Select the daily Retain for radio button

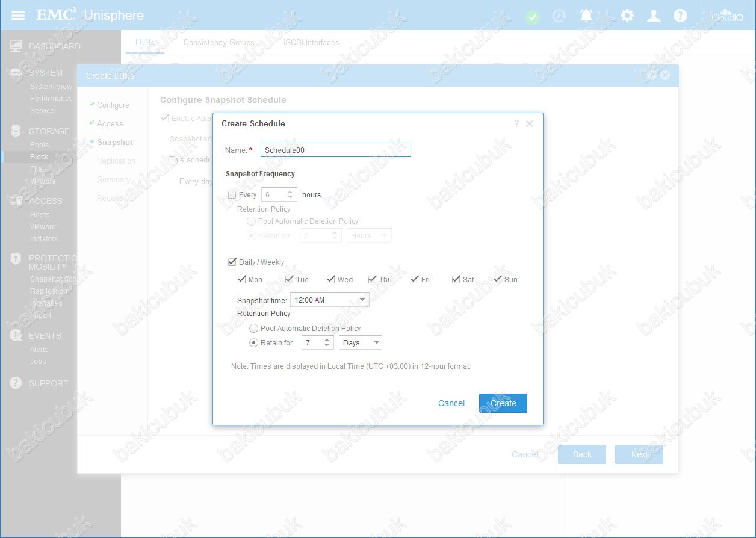(x=254, y=343)
